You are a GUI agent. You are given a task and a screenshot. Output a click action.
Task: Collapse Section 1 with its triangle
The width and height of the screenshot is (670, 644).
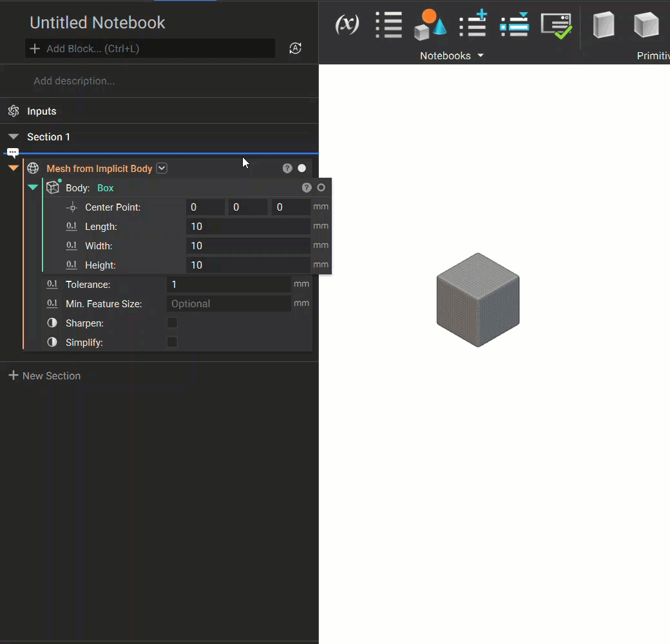[14, 137]
